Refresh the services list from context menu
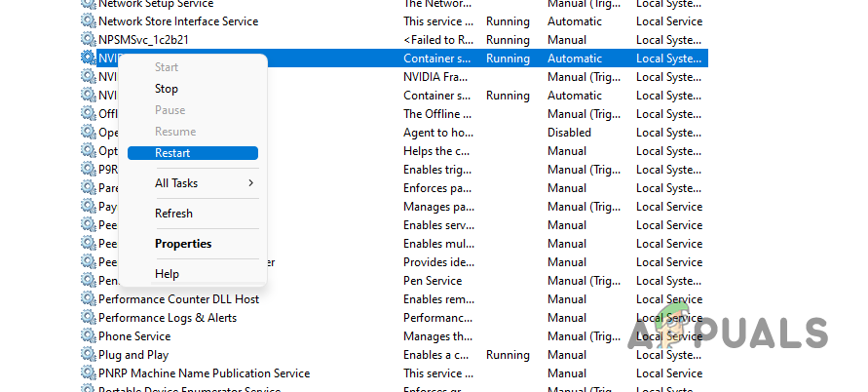The width and height of the screenshot is (868, 392). click(173, 214)
